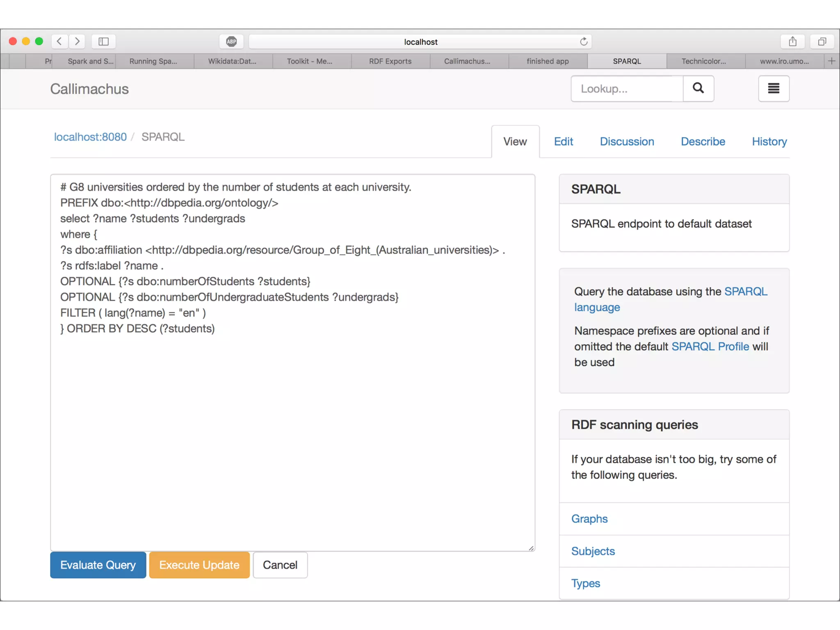This screenshot has height=630, width=840.
Task: Show all tabs overview icon
Action: tap(822, 41)
